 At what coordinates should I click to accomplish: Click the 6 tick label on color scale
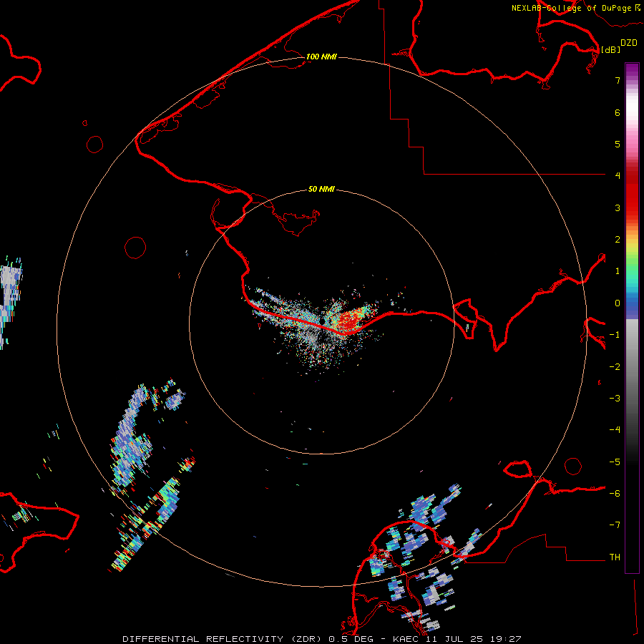(618, 112)
